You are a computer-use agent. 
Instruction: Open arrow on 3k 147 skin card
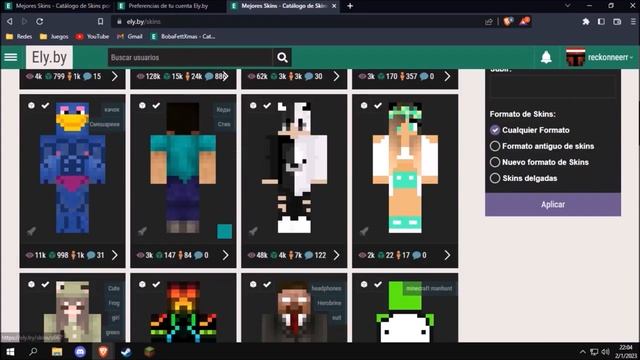226,255
